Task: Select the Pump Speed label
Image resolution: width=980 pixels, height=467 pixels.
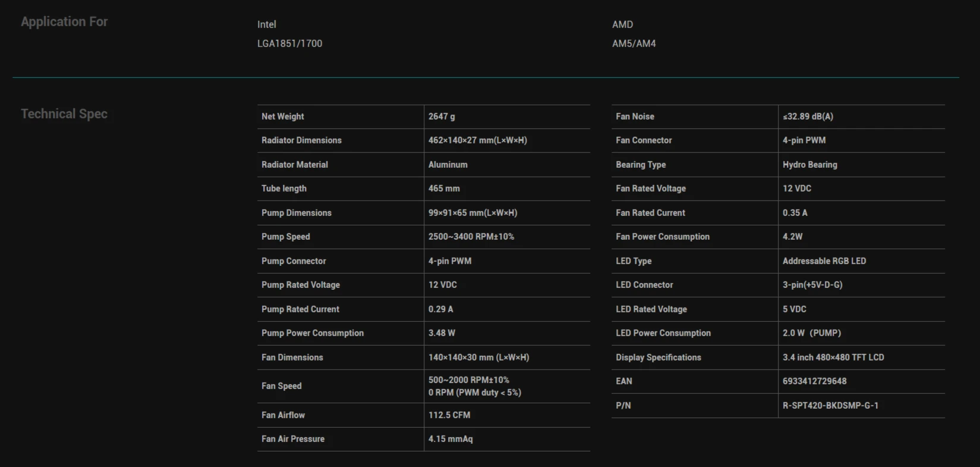Action: 286,237
